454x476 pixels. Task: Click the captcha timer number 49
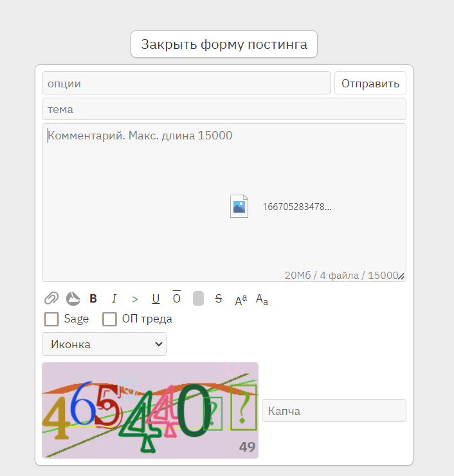click(247, 447)
